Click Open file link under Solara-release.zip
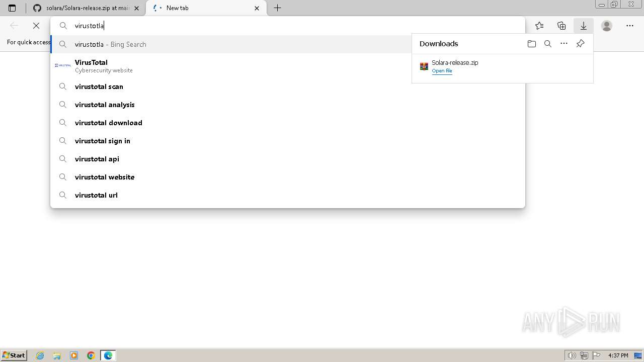This screenshot has height=362, width=644. click(x=442, y=71)
